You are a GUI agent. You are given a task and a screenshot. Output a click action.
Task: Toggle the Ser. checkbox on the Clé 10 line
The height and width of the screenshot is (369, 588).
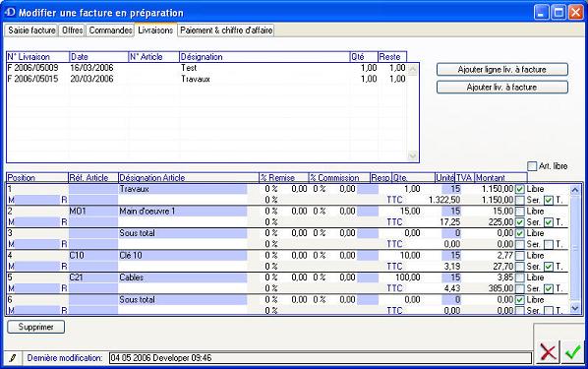(x=520, y=267)
